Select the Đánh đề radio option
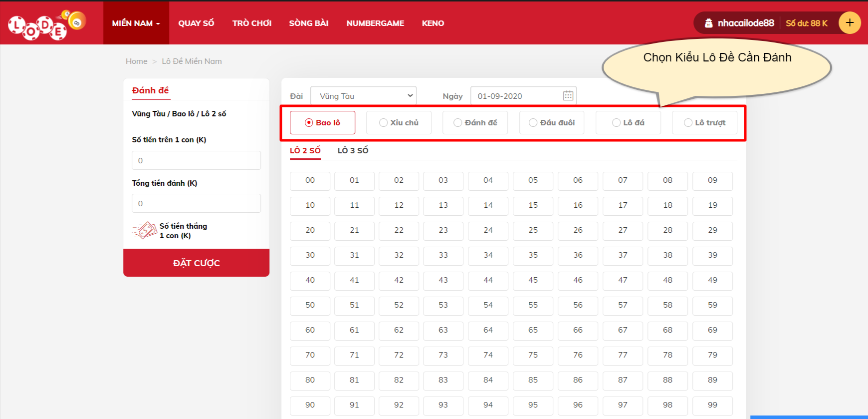Viewport: 868px width, 419px height. [475, 123]
